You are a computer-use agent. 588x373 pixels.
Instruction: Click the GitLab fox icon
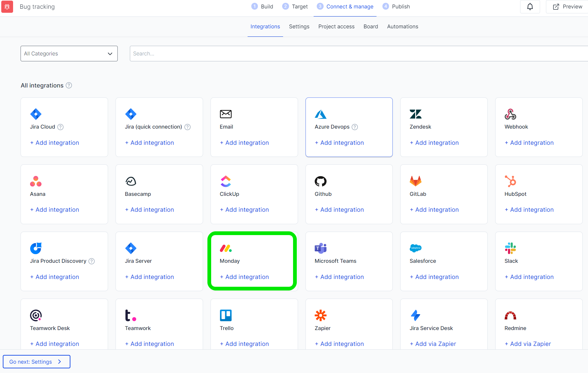coord(415,181)
